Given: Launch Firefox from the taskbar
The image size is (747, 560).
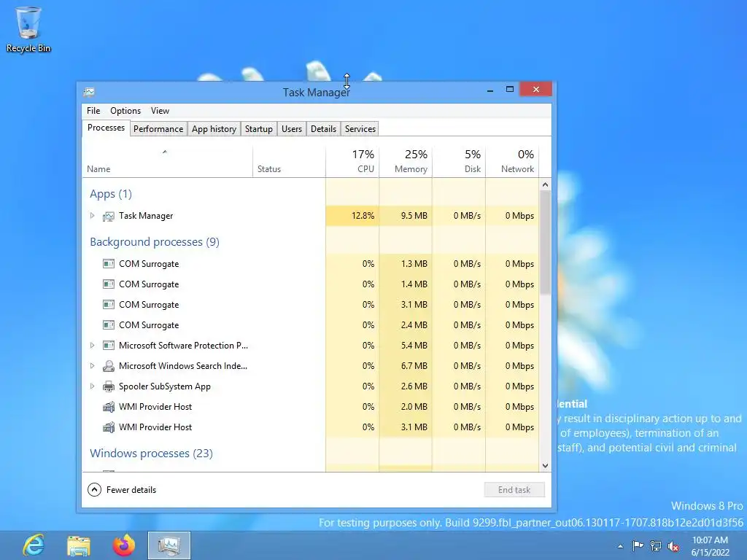Looking at the screenshot, I should pyautogui.click(x=124, y=545).
